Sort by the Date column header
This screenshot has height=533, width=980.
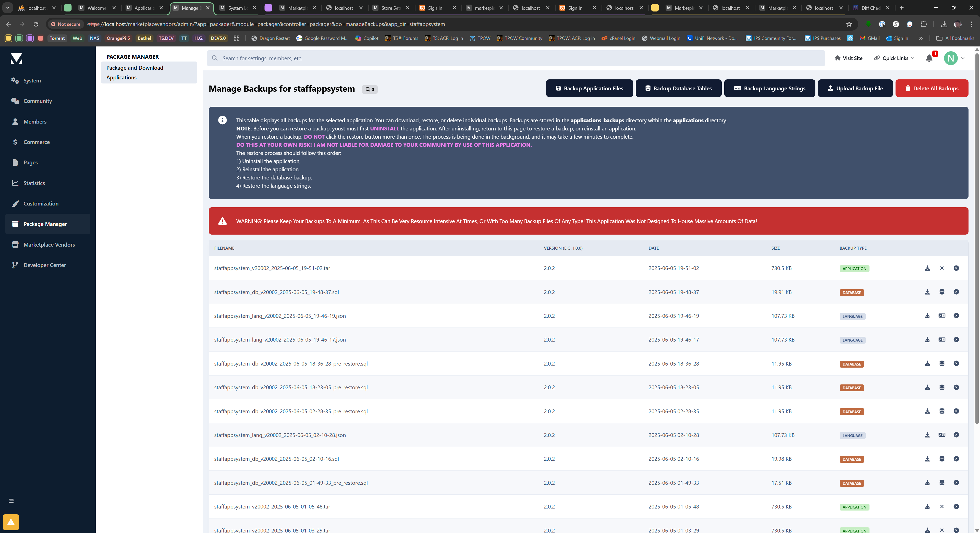[653, 248]
